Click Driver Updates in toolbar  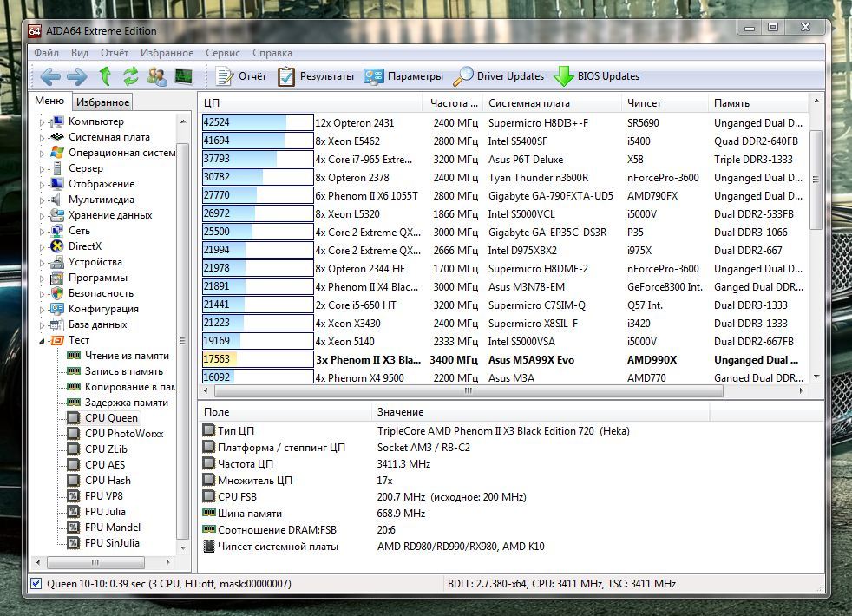499,76
